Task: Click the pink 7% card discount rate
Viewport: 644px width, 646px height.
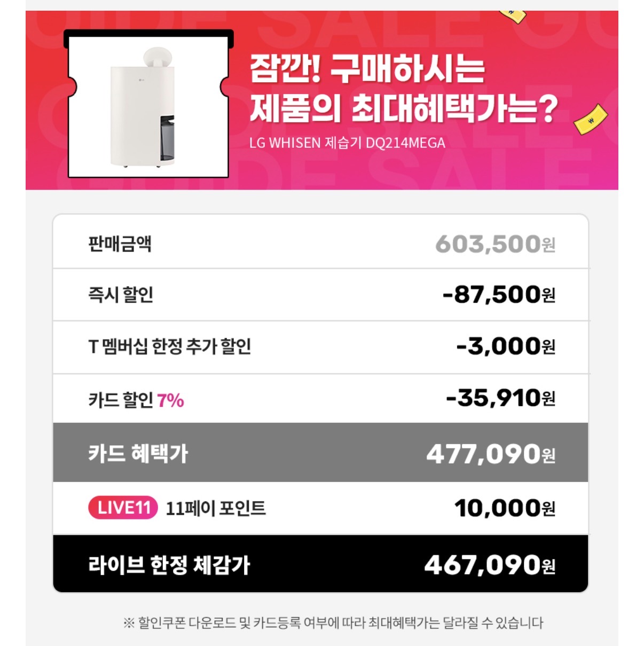Action: tap(171, 400)
